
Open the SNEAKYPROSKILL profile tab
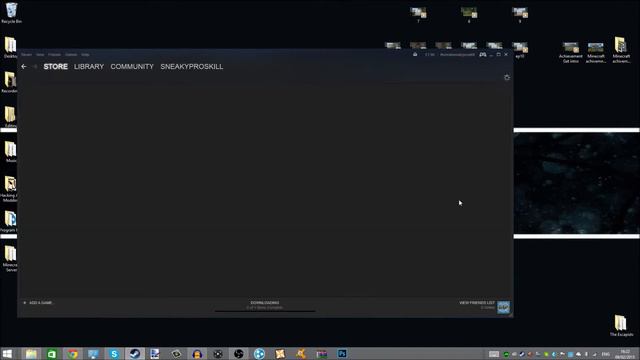click(191, 67)
